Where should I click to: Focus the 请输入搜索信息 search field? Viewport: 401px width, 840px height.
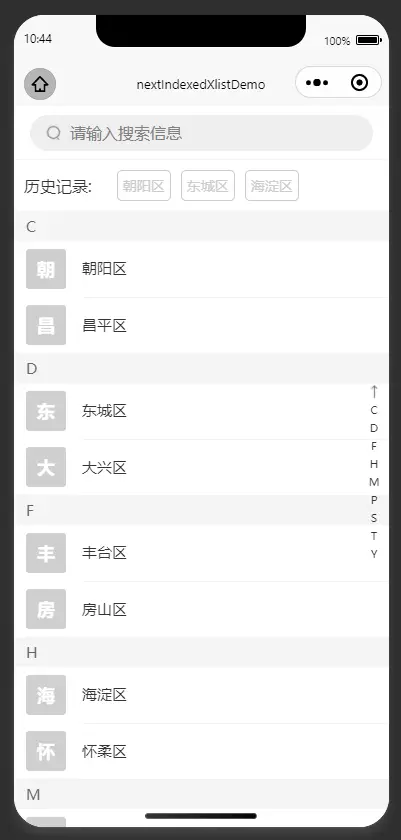201,133
